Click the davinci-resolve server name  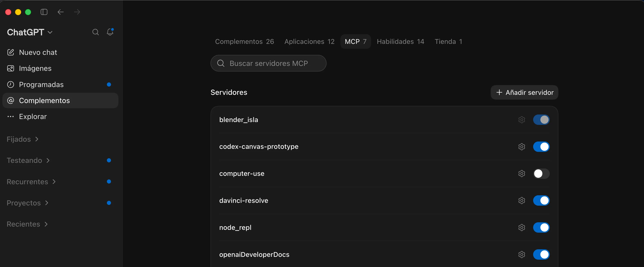[243, 200]
